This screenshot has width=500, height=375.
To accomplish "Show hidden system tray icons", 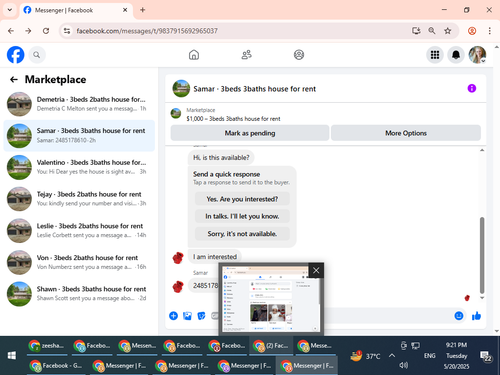I will [392, 356].
